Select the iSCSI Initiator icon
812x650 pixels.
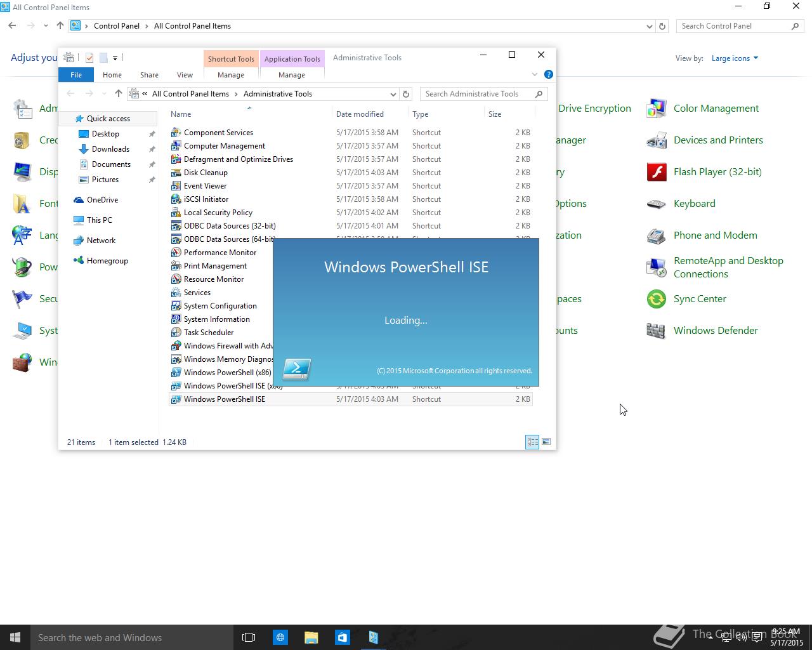coord(176,199)
